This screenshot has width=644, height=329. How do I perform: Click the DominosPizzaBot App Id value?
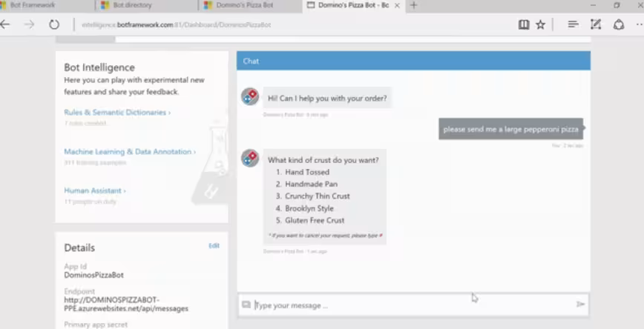pyautogui.click(x=93, y=275)
